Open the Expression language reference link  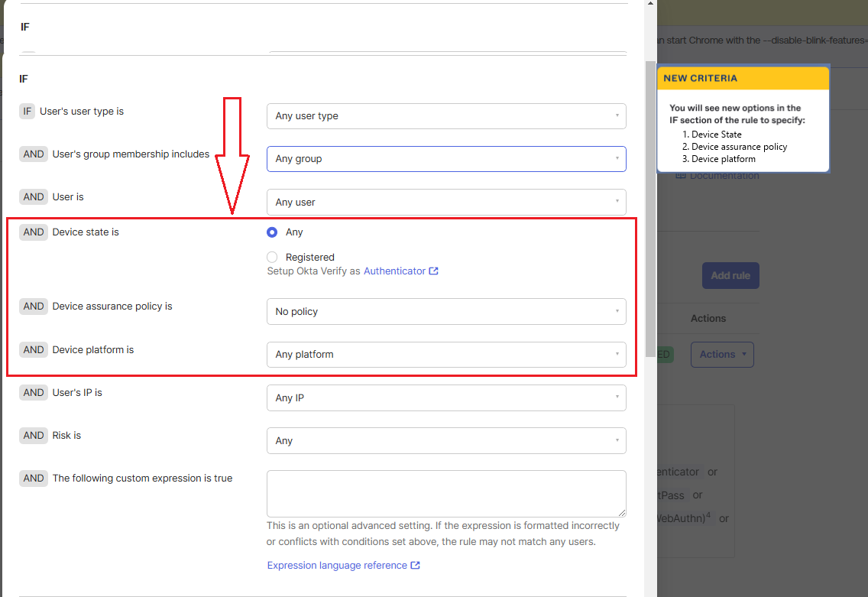point(337,566)
